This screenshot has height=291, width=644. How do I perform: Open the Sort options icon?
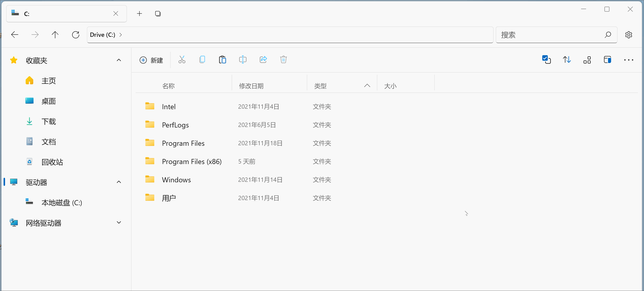(x=567, y=60)
